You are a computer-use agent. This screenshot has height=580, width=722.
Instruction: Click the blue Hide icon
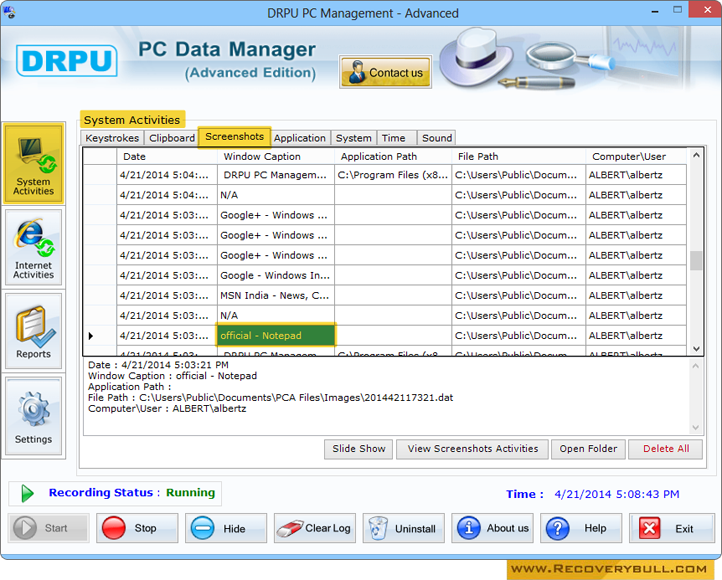203,528
